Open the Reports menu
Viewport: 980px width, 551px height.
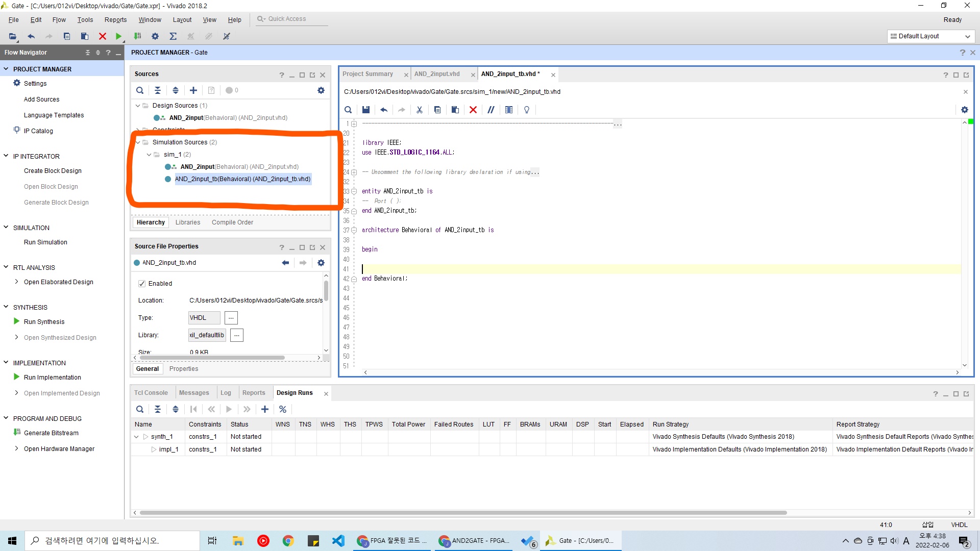(115, 20)
